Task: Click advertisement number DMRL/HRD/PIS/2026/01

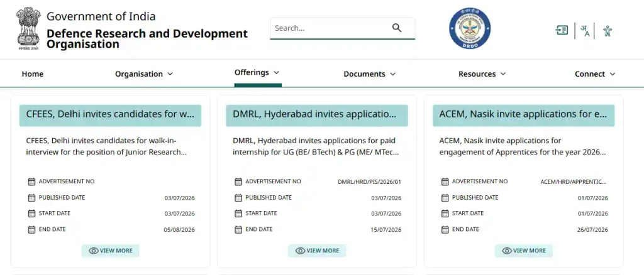Action: [369, 182]
